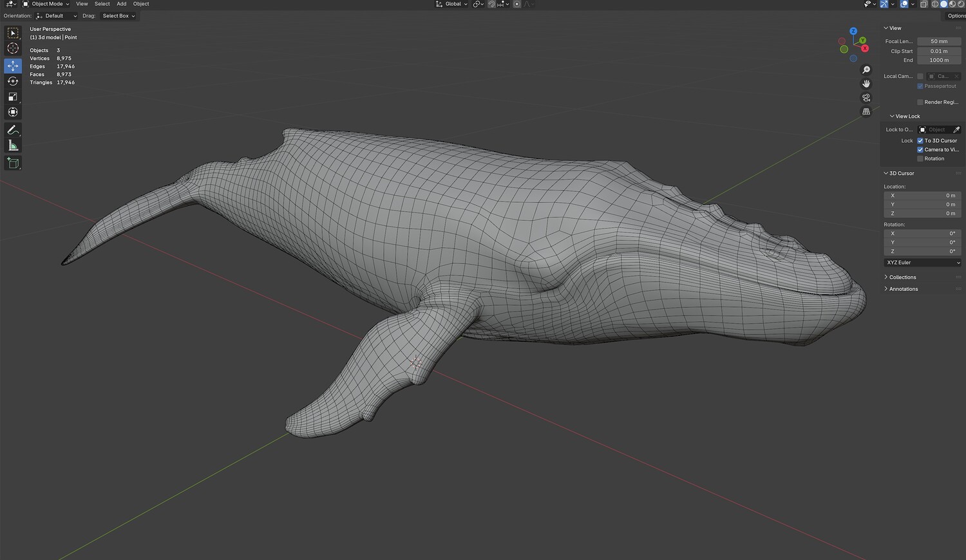The width and height of the screenshot is (966, 560).
Task: Click the Pan view hand icon
Action: pos(866,84)
